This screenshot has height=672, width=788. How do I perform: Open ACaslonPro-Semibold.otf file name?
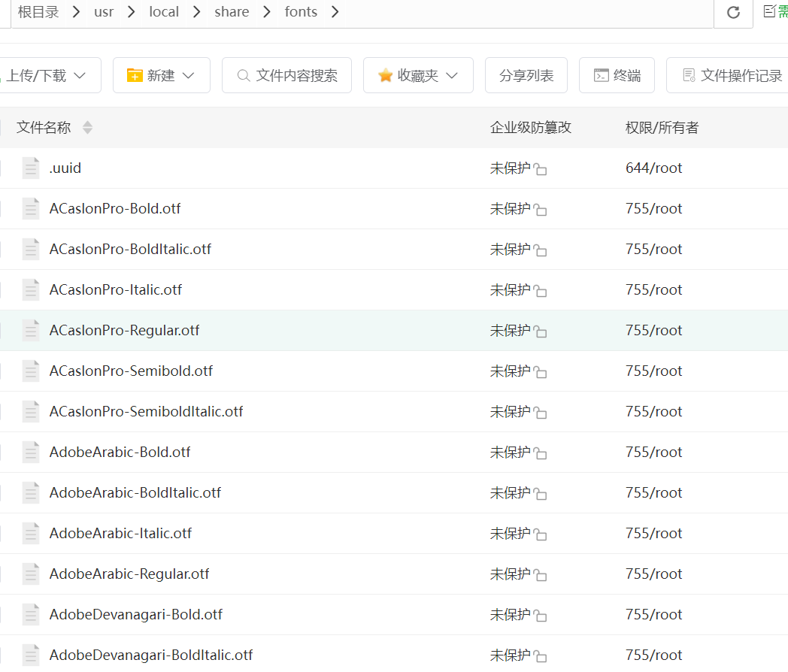tap(131, 371)
